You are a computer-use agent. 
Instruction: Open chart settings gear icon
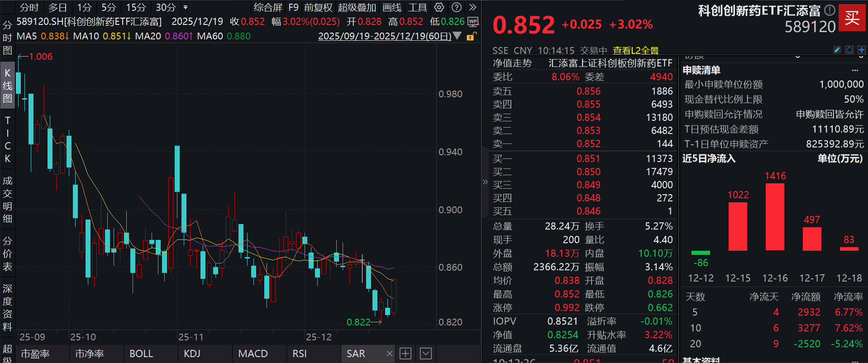[x=439, y=7]
